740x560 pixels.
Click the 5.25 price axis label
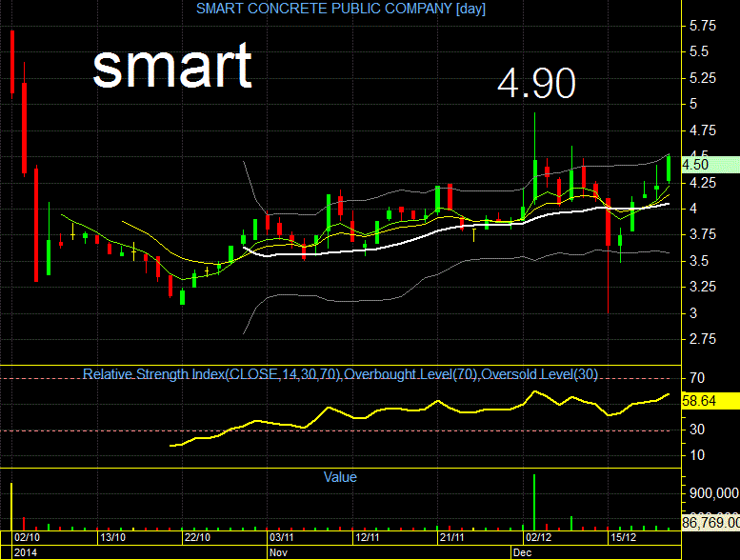702,78
